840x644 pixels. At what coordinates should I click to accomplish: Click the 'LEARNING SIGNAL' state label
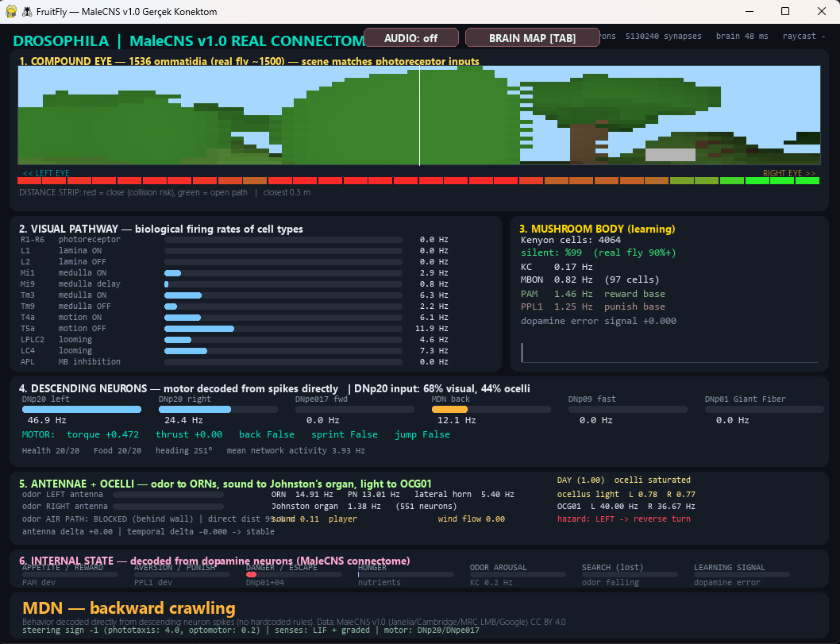pyautogui.click(x=729, y=568)
